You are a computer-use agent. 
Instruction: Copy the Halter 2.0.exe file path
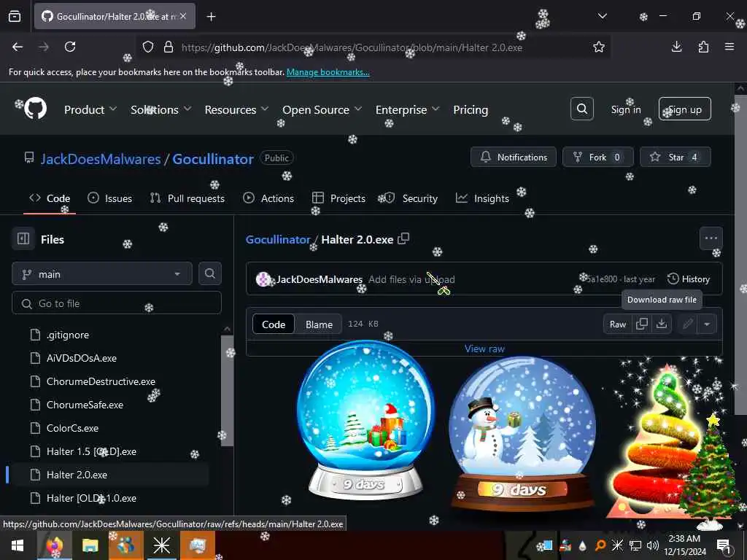click(403, 238)
